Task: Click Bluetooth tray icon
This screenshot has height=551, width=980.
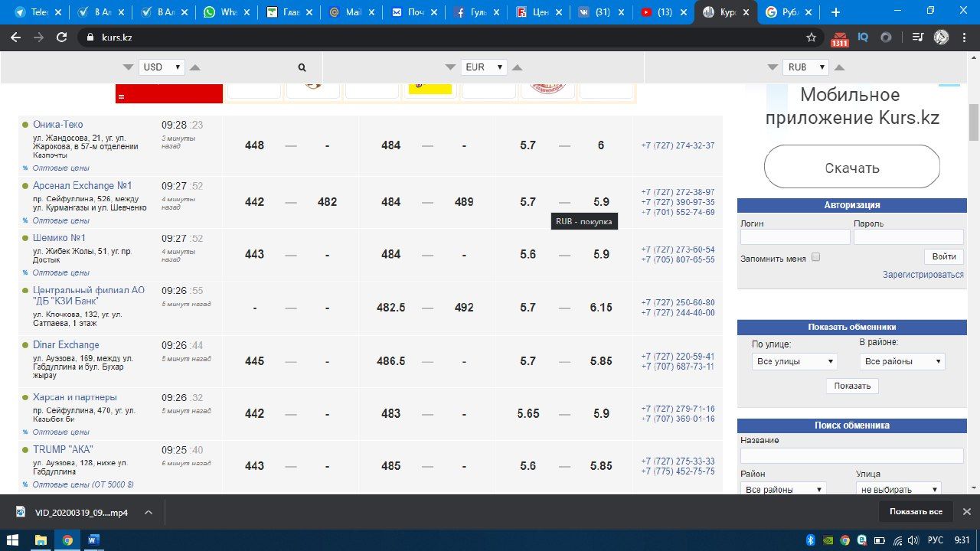Action: coord(811,540)
